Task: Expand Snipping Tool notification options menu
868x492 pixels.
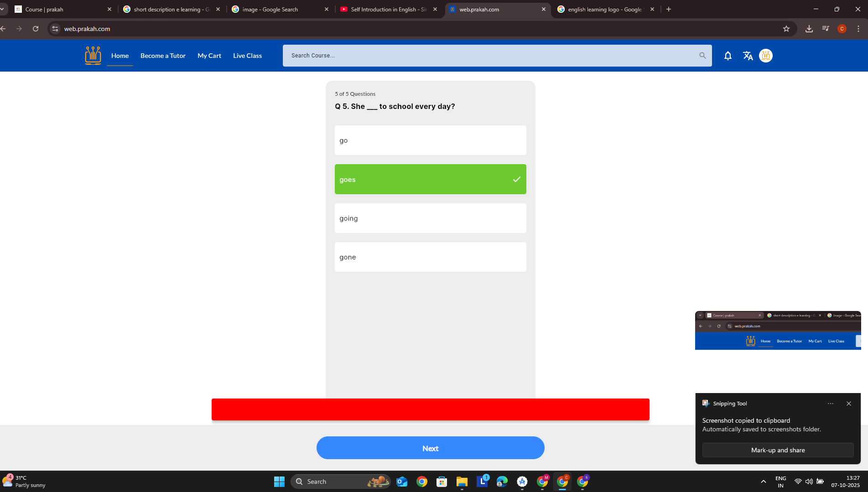Action: pos(830,404)
